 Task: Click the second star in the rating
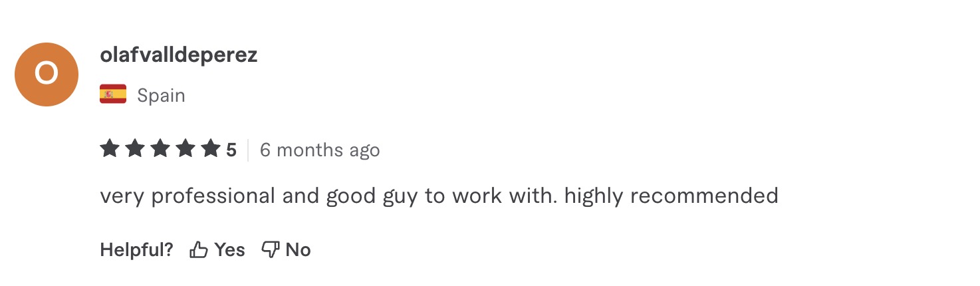(x=135, y=149)
